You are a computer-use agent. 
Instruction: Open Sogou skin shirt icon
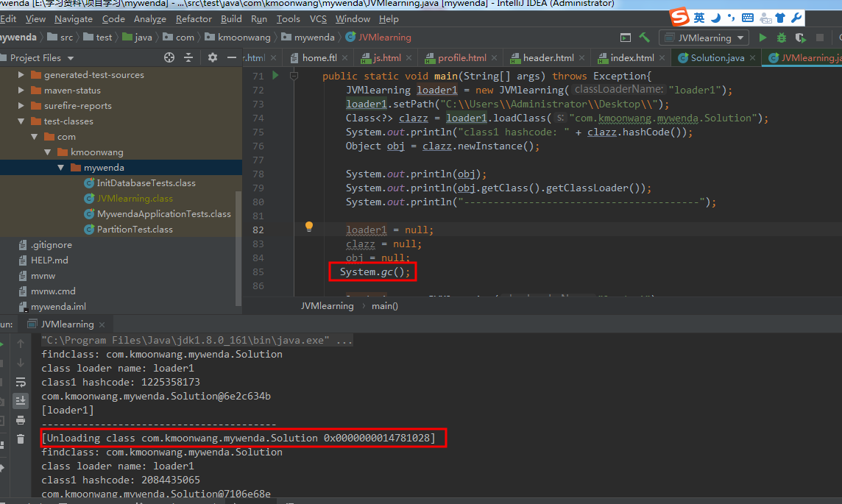pos(780,18)
